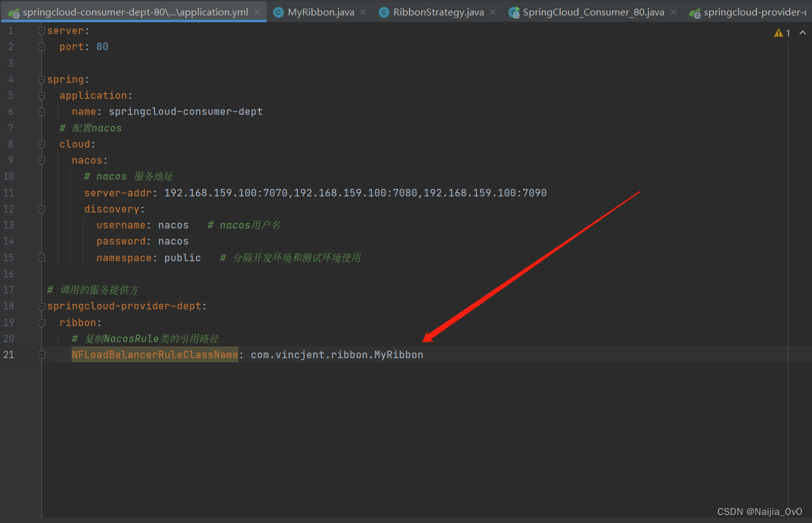Open the RibbonStrategy.java tab

tap(438, 12)
